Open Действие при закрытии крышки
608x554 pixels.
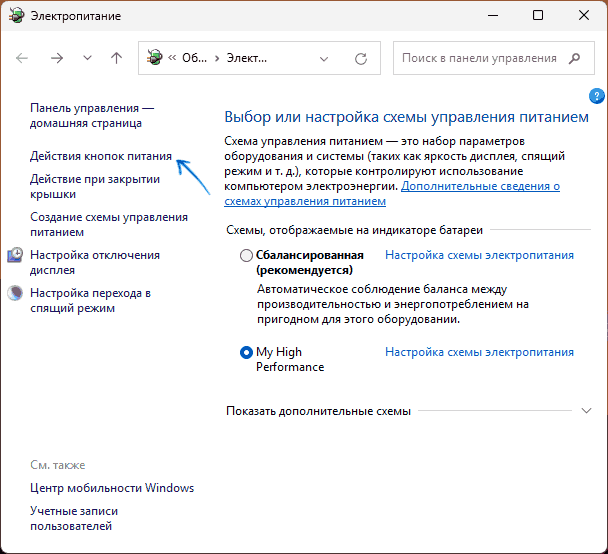point(95,186)
